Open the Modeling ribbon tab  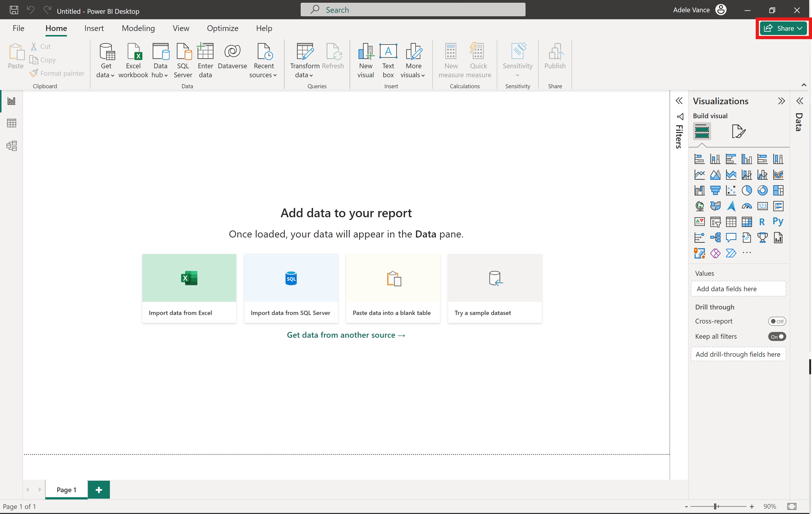[138, 28]
